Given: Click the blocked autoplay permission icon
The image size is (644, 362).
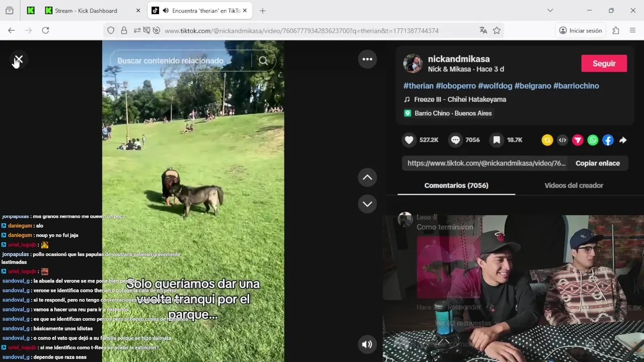Looking at the screenshot, I should [156, 31].
